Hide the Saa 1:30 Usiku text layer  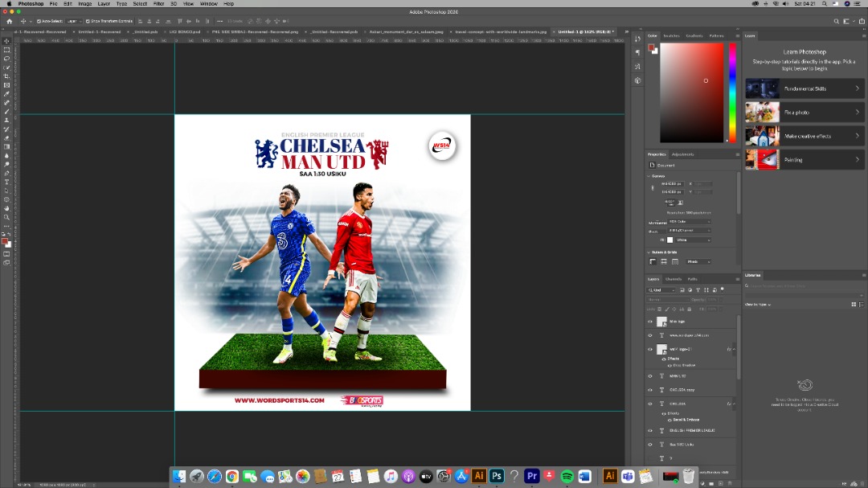650,445
